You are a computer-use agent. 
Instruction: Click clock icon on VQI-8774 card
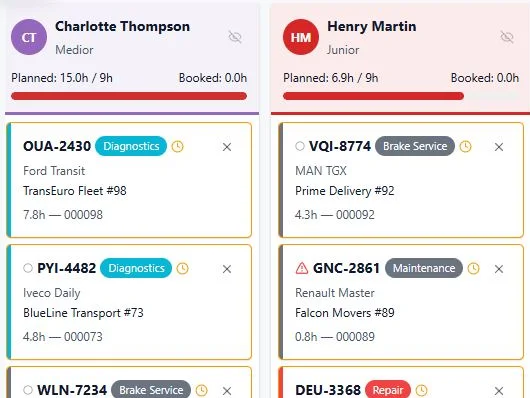click(465, 146)
